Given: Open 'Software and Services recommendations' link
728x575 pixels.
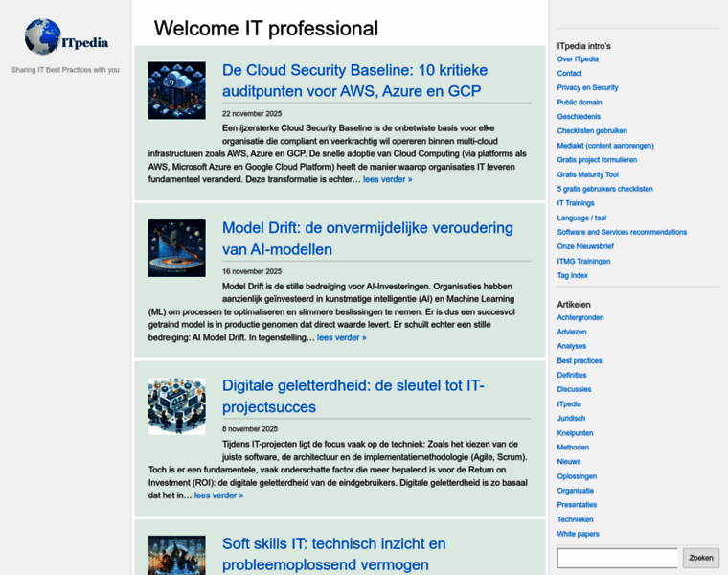Looking at the screenshot, I should [x=622, y=232].
